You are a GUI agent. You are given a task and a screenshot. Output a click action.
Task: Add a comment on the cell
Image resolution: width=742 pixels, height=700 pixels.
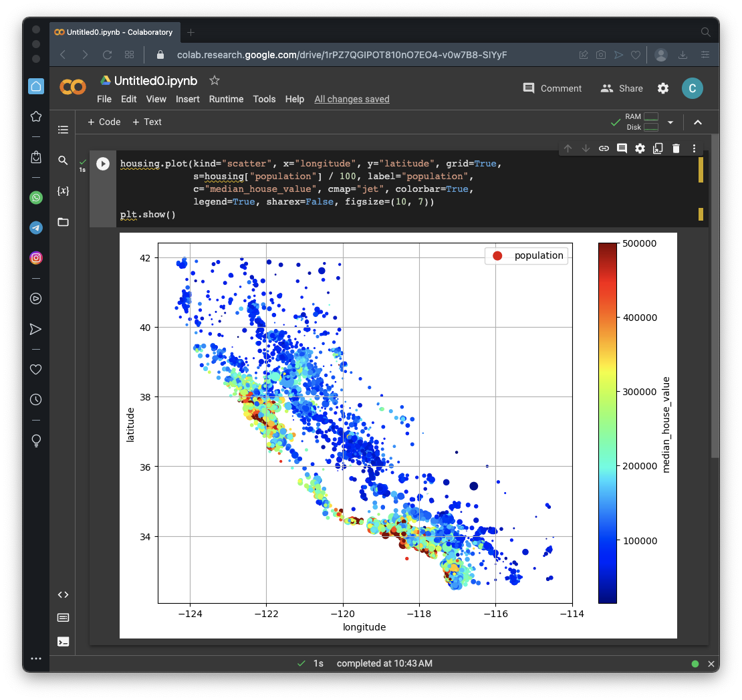pyautogui.click(x=622, y=148)
